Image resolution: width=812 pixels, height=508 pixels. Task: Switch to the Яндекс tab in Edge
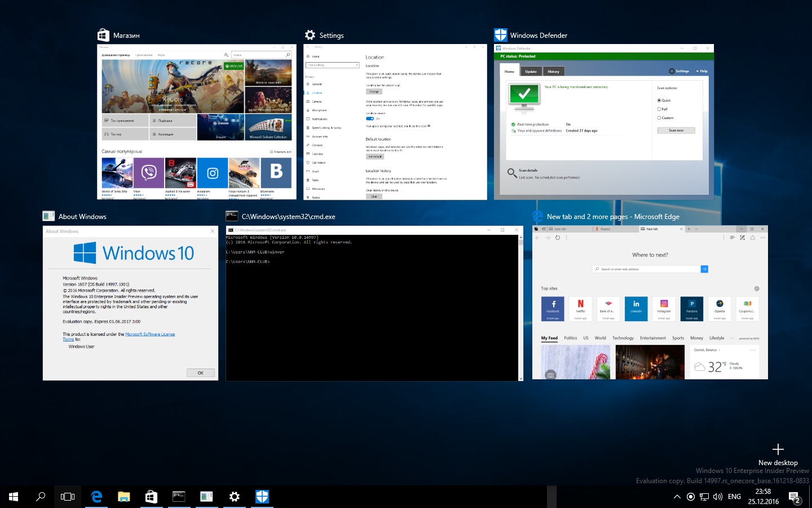click(615, 229)
